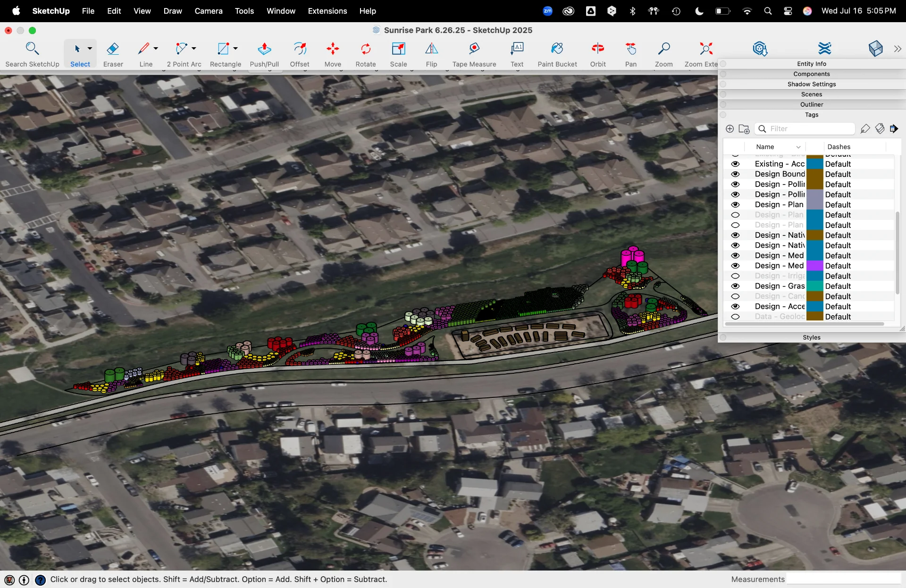Select the Eraser tool
This screenshot has height=588, width=906.
click(113, 54)
